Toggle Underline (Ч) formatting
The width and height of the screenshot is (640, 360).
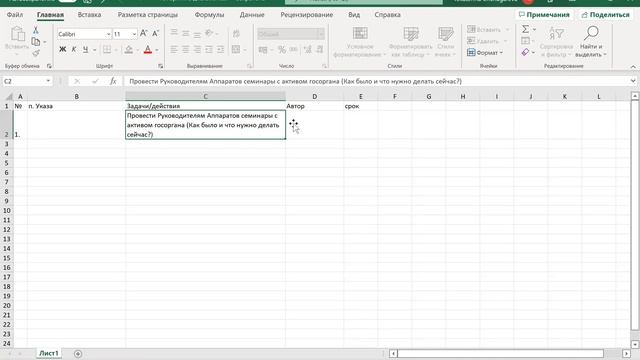[85, 50]
